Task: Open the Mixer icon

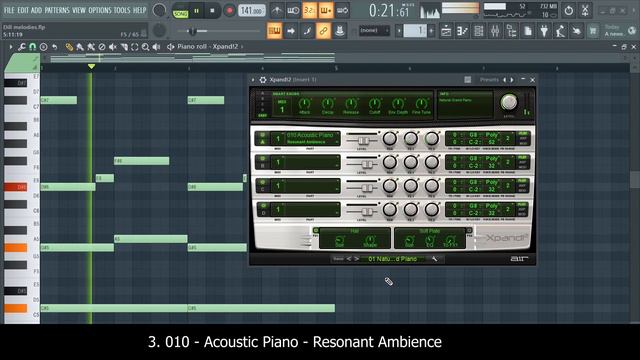Action: click(495, 31)
